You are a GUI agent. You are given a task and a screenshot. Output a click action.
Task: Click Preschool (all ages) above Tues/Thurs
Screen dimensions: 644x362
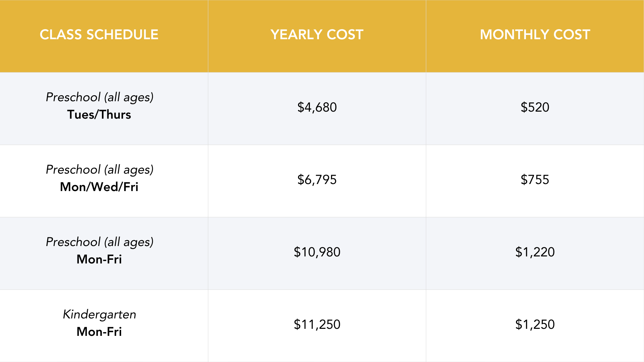tap(100, 97)
